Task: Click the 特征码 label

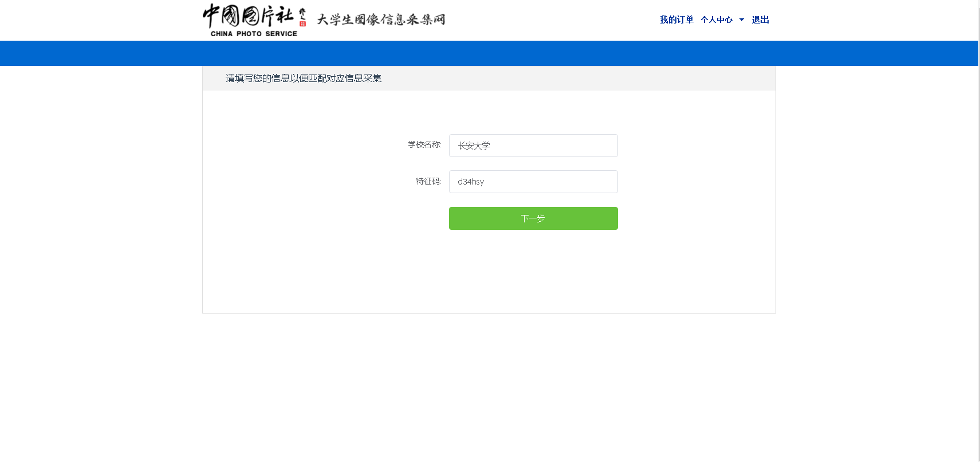Action: coord(428,182)
